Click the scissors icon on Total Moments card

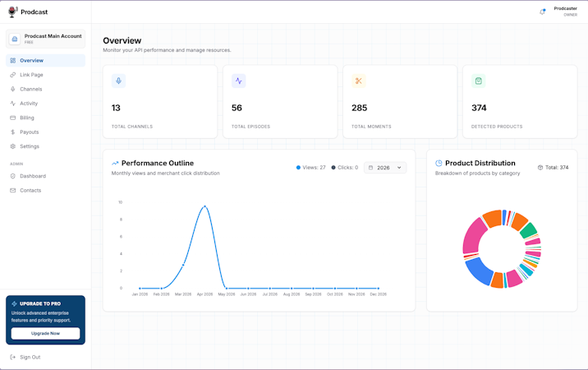(x=359, y=81)
